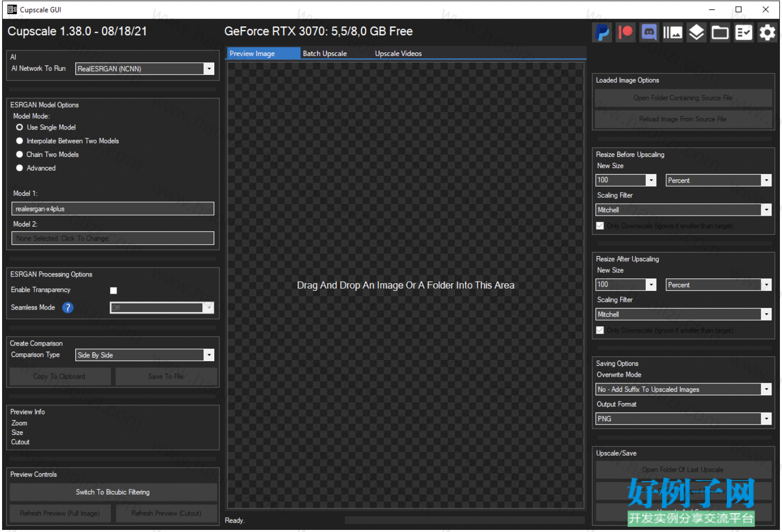
Task: Click the Copy To Clipboard button
Action: click(x=60, y=377)
